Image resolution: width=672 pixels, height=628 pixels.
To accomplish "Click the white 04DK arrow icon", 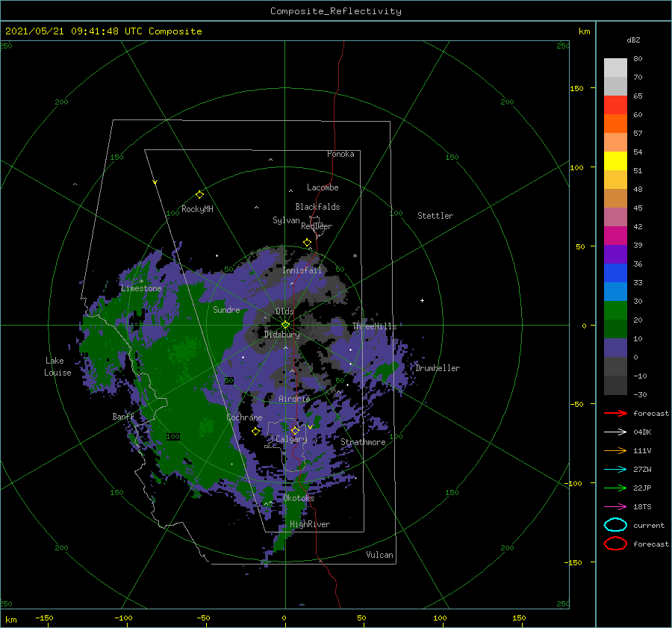I will pyautogui.click(x=615, y=432).
